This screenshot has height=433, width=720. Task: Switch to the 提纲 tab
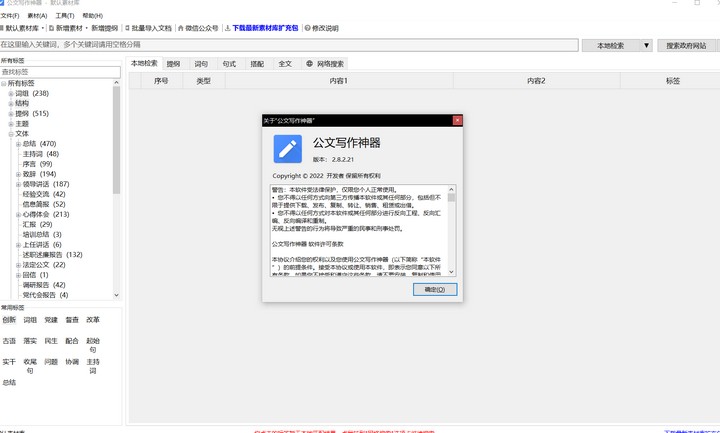click(174, 63)
